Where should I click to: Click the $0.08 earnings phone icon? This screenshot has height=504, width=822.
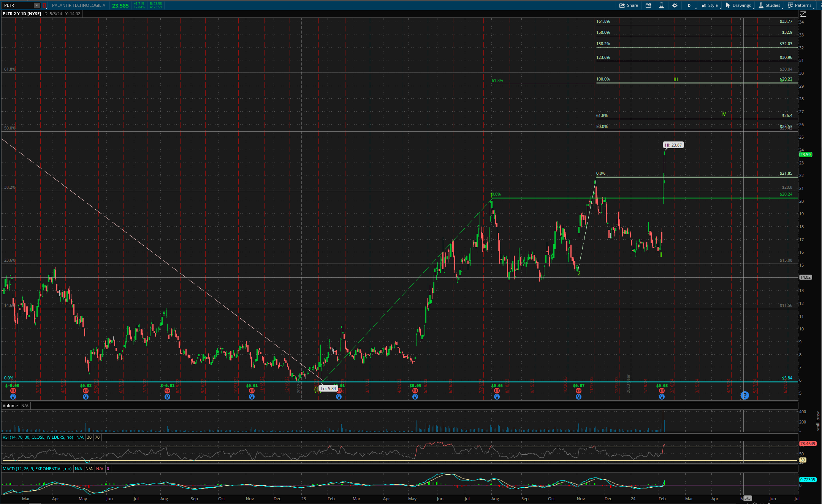[x=662, y=391]
